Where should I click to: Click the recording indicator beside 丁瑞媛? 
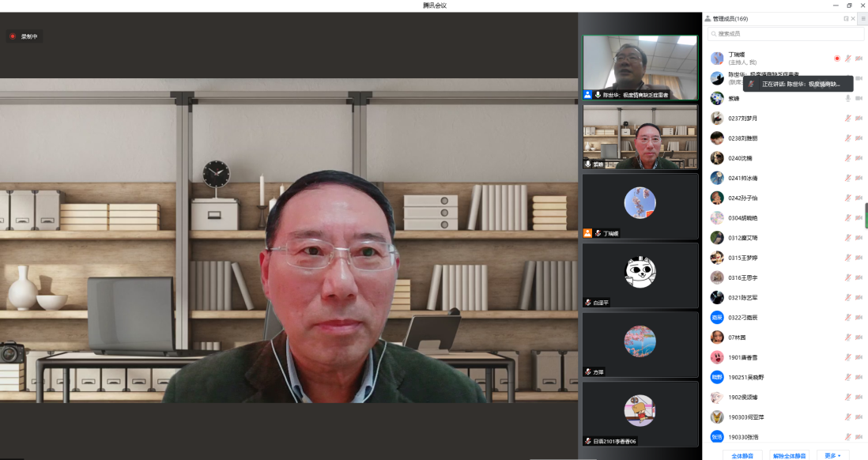[x=837, y=58]
